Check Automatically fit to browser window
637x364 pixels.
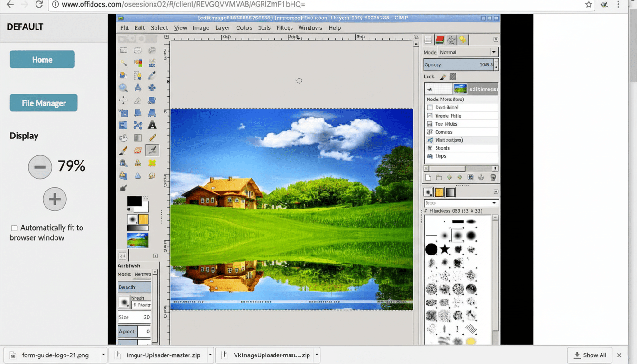14,228
